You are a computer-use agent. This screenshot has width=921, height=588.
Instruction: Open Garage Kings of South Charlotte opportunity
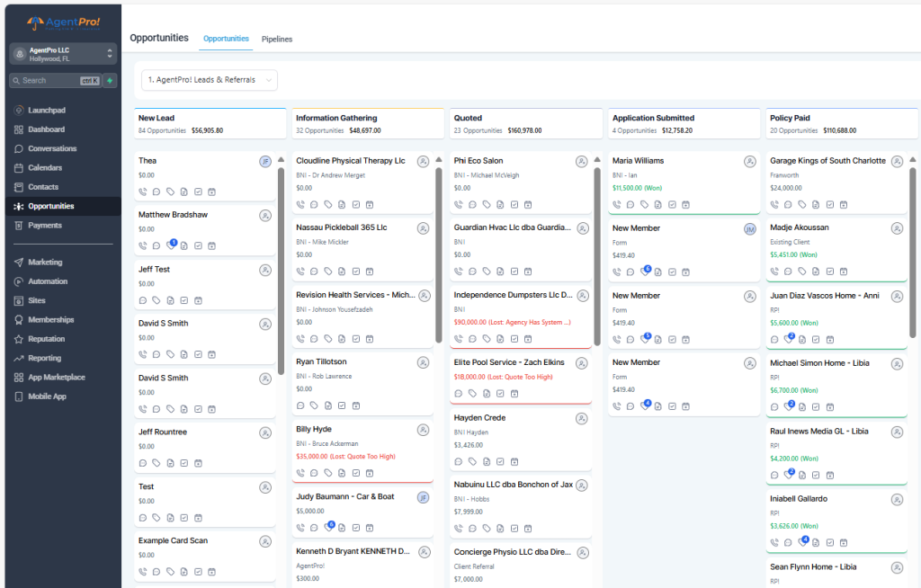836,183
